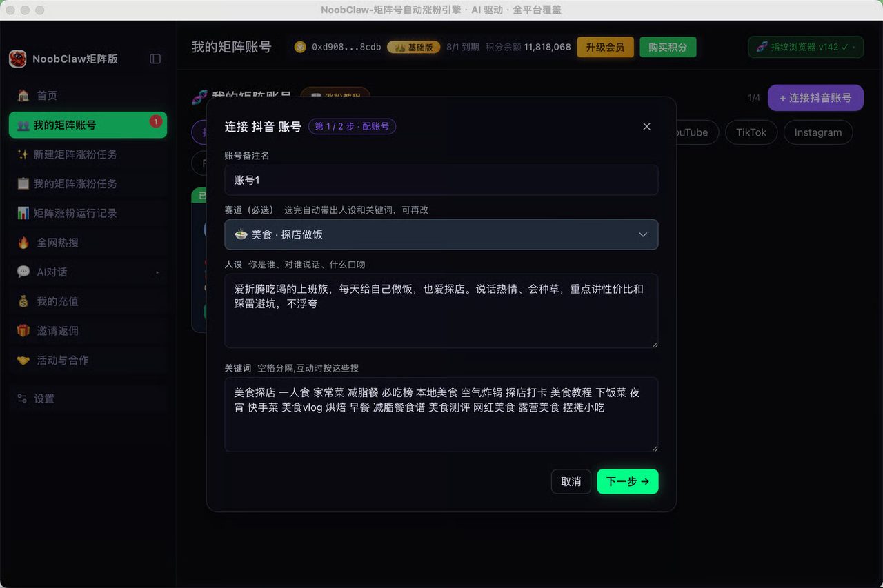Click the handshake icon beside 活动与合作
This screenshot has width=883, height=588.
coord(23,360)
